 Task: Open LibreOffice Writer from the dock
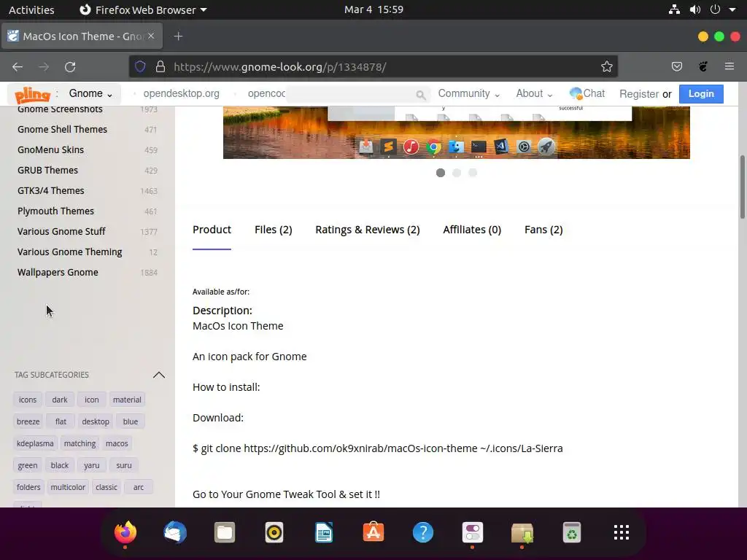324,532
